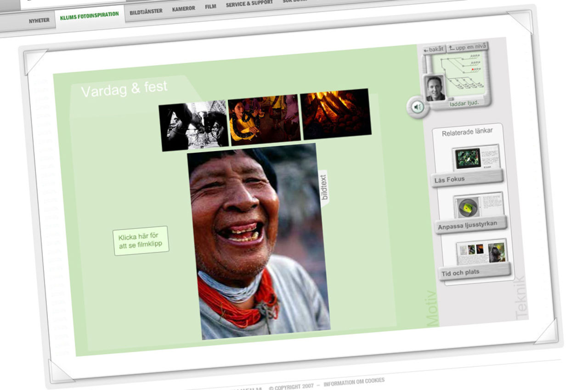Select the black-and-white photo thumbnail
588x390 pixels.
193,126
